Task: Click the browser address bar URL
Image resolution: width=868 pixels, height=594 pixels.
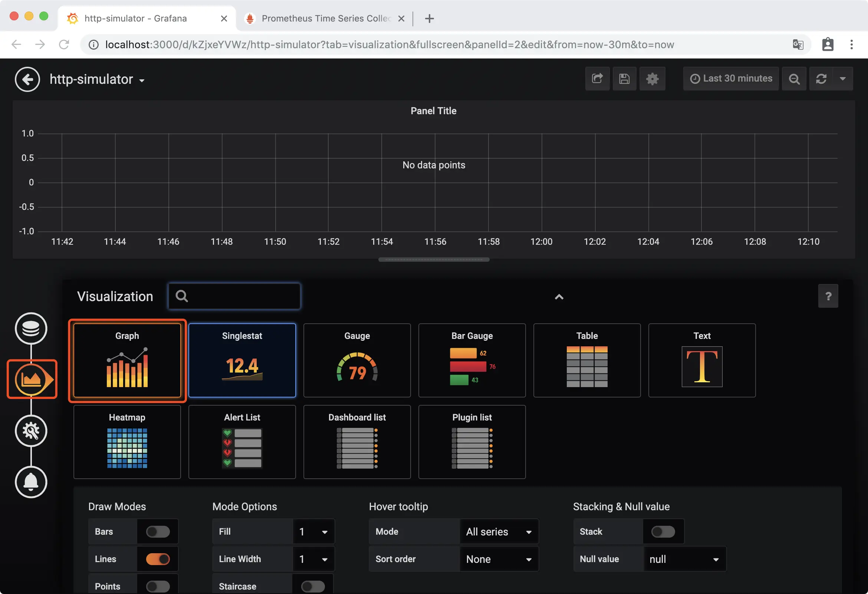Action: tap(389, 45)
